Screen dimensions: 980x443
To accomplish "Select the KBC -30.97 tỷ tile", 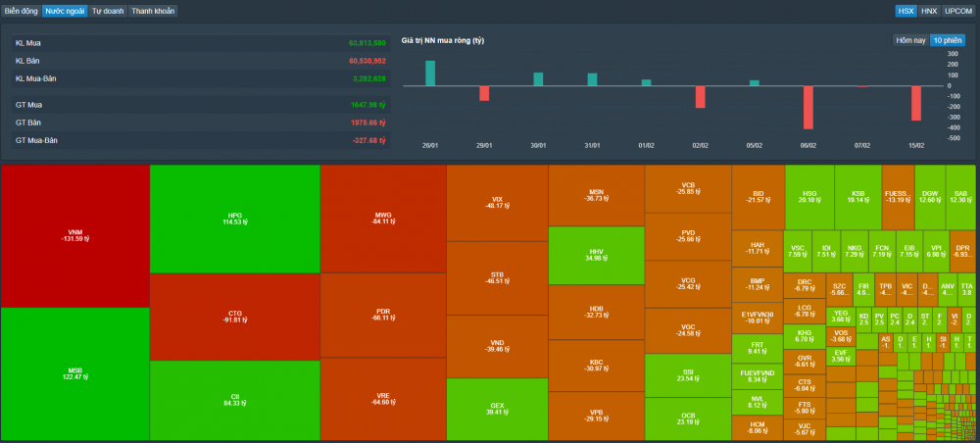I will 596,365.
